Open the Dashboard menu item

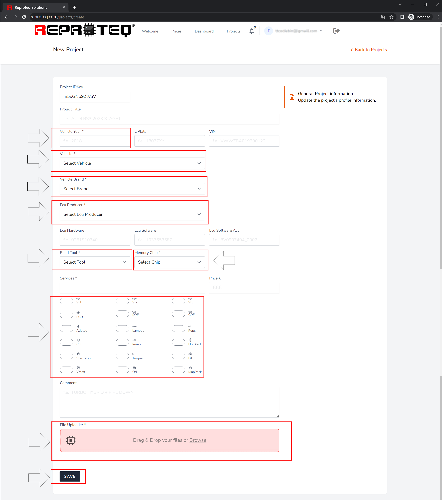pos(204,31)
